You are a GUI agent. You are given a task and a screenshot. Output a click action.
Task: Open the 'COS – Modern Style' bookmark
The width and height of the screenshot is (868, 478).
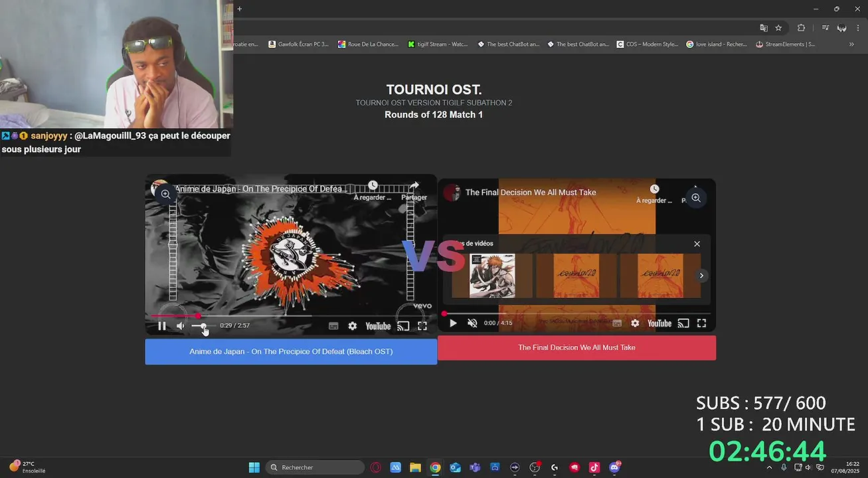(648, 44)
